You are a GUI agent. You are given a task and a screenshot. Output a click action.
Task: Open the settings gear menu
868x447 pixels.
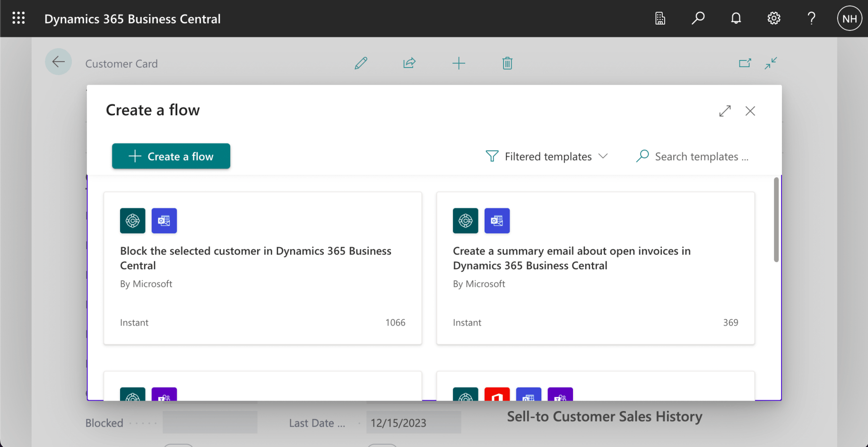click(x=773, y=18)
